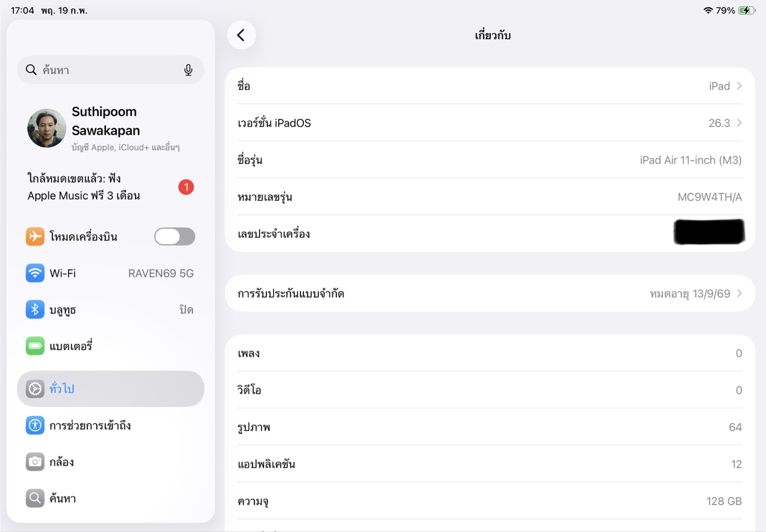766x532 pixels.
Task: Open Apple Music free 3 months offer
Action: (84, 187)
